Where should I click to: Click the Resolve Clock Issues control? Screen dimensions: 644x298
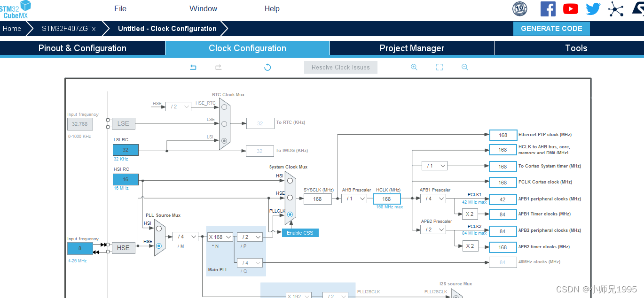[x=340, y=67]
